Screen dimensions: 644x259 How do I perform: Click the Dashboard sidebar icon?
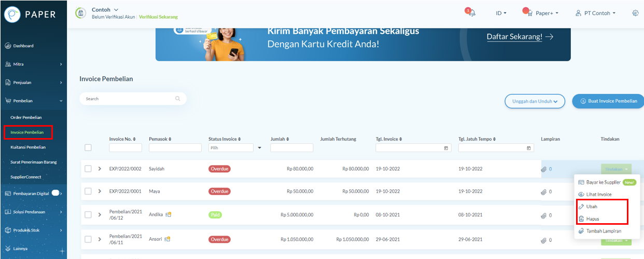tap(8, 46)
